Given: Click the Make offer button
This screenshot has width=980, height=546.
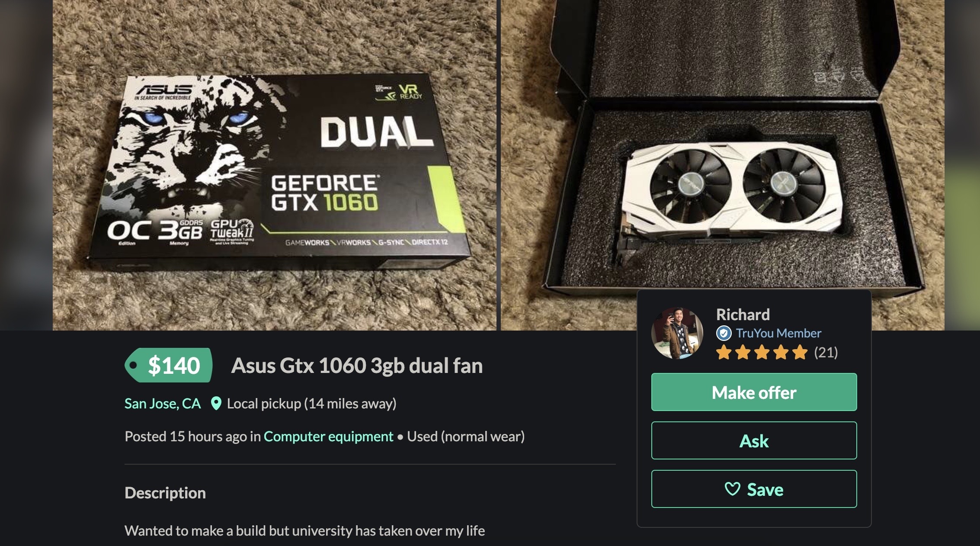Looking at the screenshot, I should pos(754,392).
